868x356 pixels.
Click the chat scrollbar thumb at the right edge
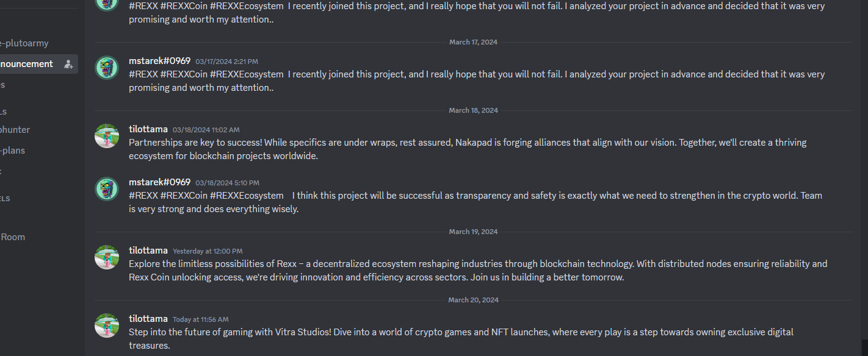coord(864,347)
